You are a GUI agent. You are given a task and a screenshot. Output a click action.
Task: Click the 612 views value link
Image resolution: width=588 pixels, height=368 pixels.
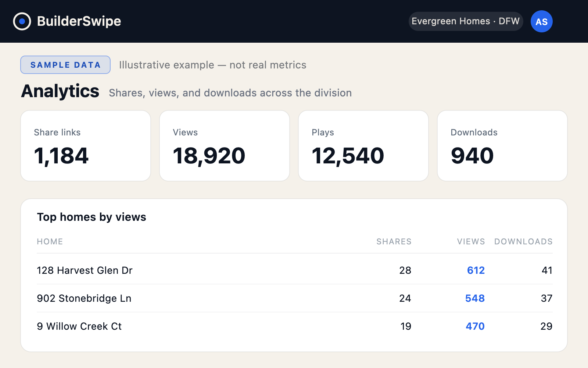(x=476, y=270)
